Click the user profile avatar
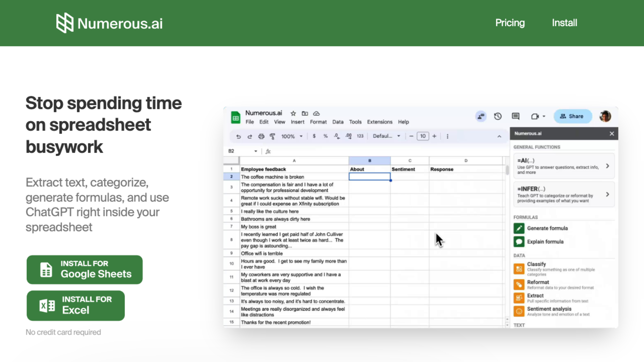The width and height of the screenshot is (644, 362). pyautogui.click(x=605, y=116)
